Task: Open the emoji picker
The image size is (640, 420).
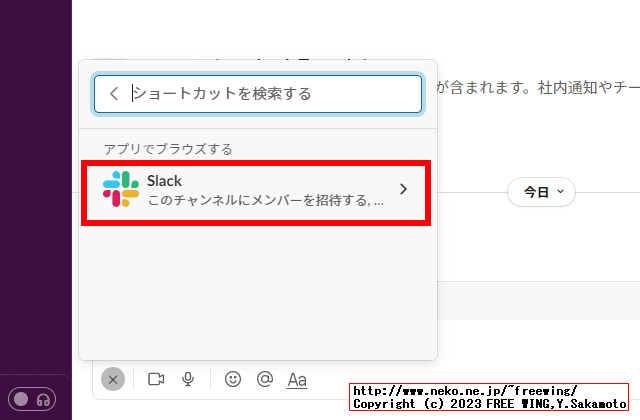Action: [233, 379]
